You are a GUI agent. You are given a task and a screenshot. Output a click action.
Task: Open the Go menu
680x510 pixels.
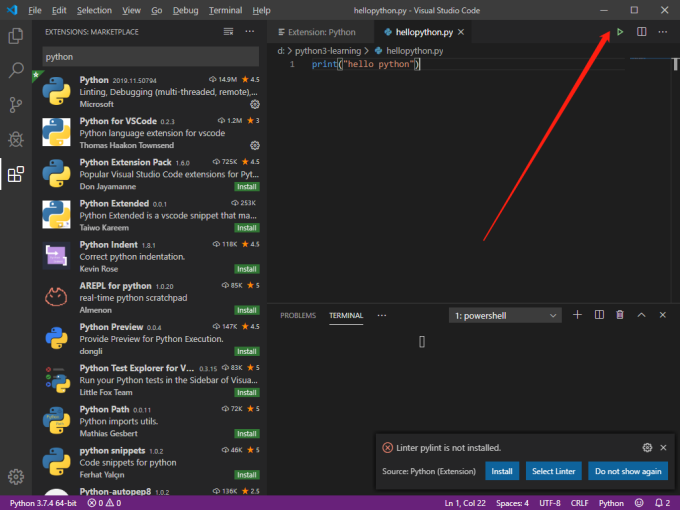pos(157,10)
